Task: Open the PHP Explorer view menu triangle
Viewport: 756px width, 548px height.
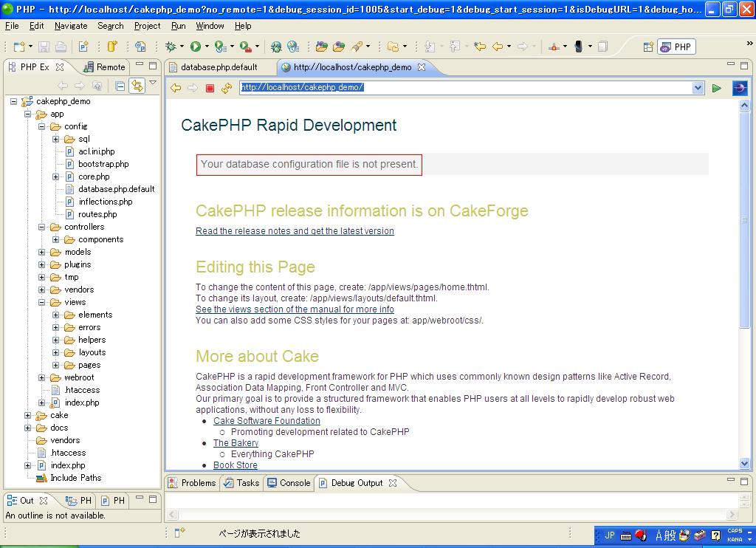Action: 153,83
